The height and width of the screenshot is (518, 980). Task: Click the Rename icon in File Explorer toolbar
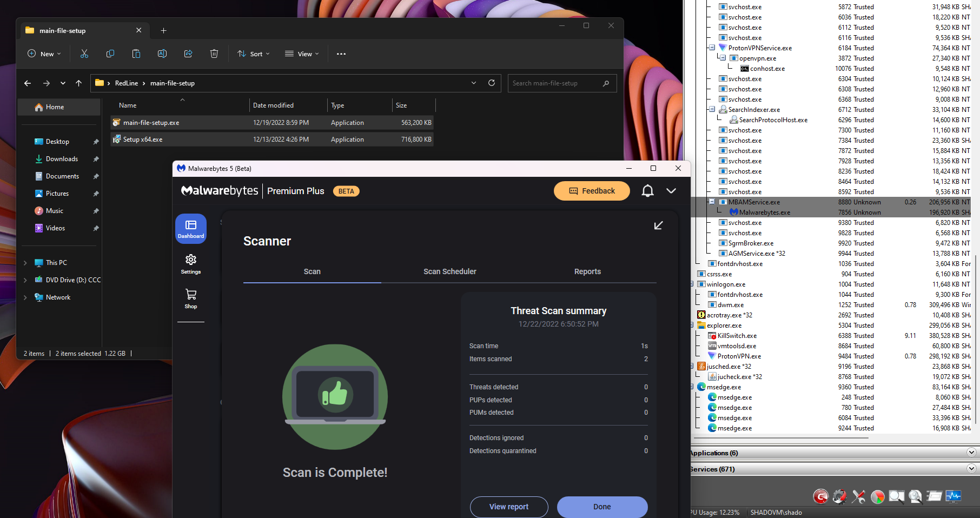[162, 54]
